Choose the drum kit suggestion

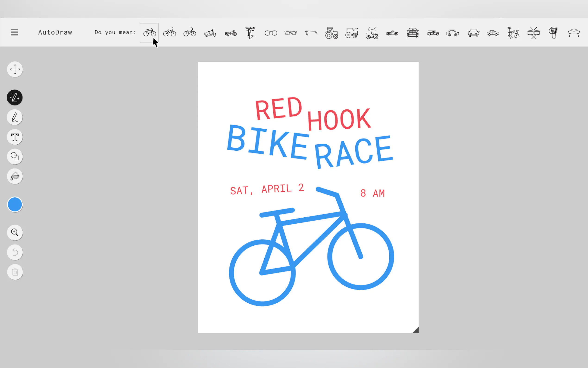513,33
